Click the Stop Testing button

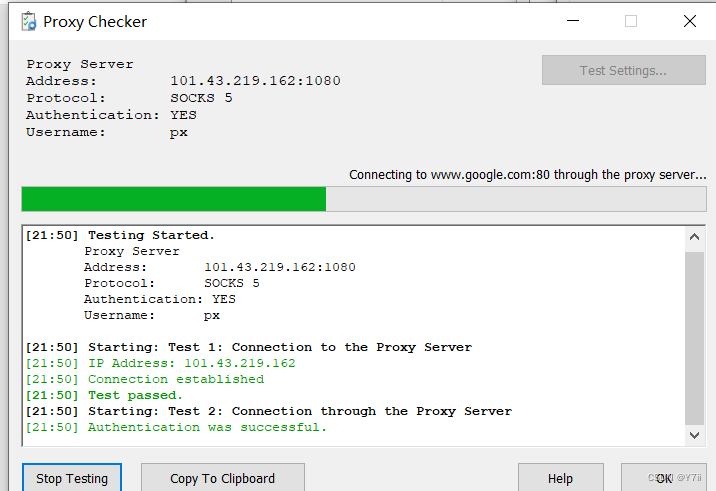click(x=72, y=478)
